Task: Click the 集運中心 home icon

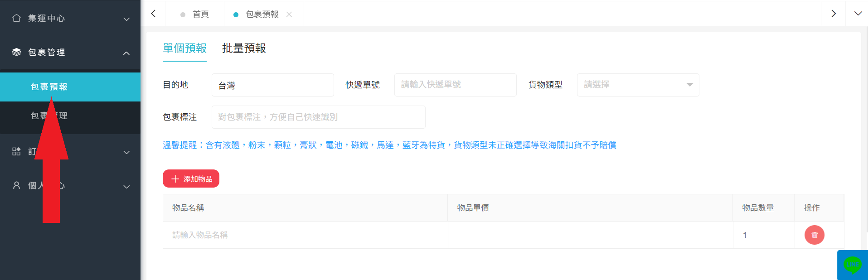Action: pyautogui.click(x=17, y=18)
